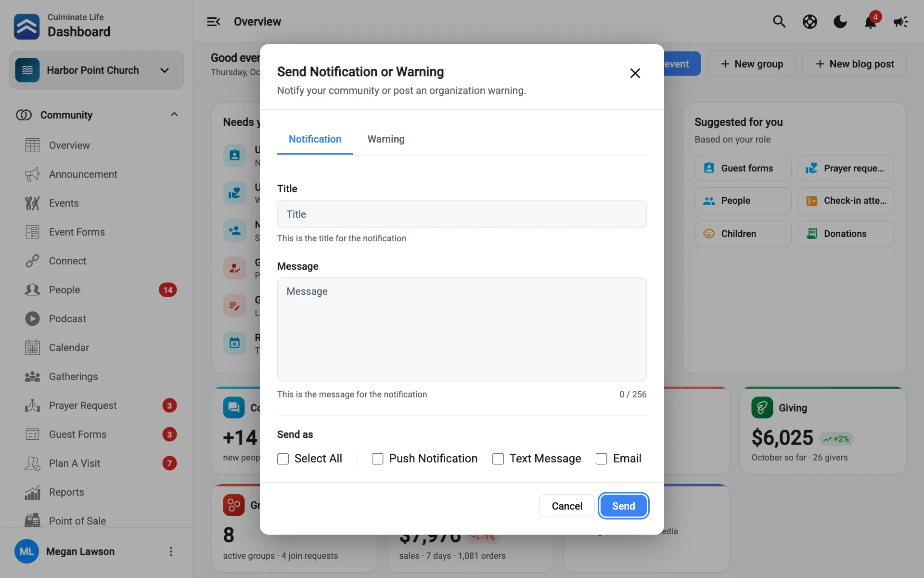Open the notifications bell with badge 4
Screen dimensions: 924x578
tap(871, 22)
